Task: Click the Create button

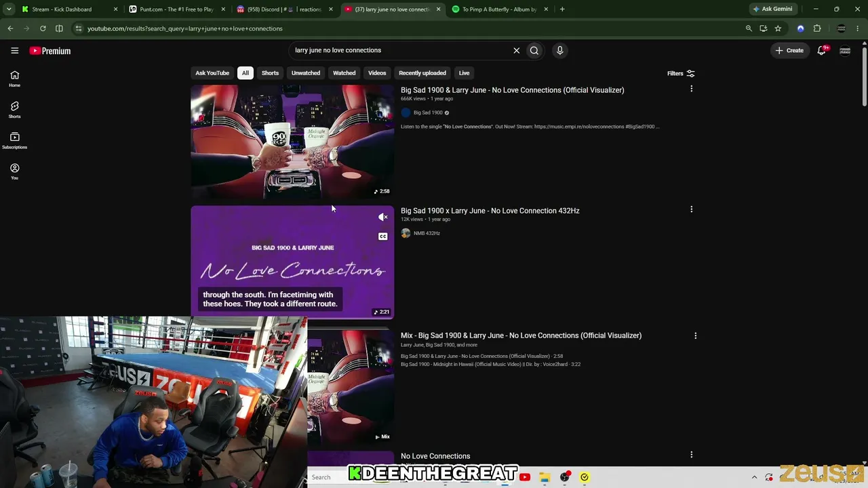Action: click(x=789, y=50)
